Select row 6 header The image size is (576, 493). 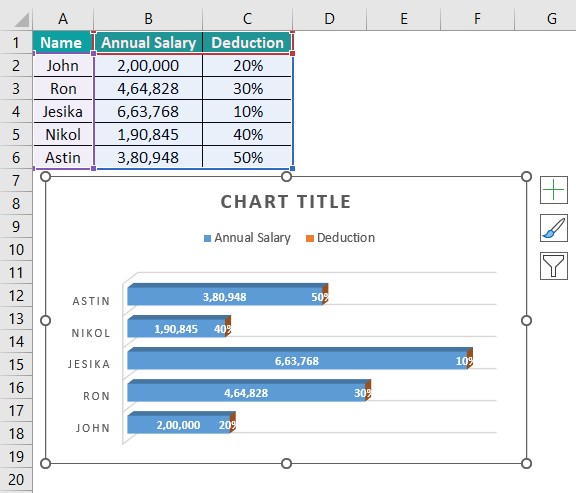click(16, 158)
